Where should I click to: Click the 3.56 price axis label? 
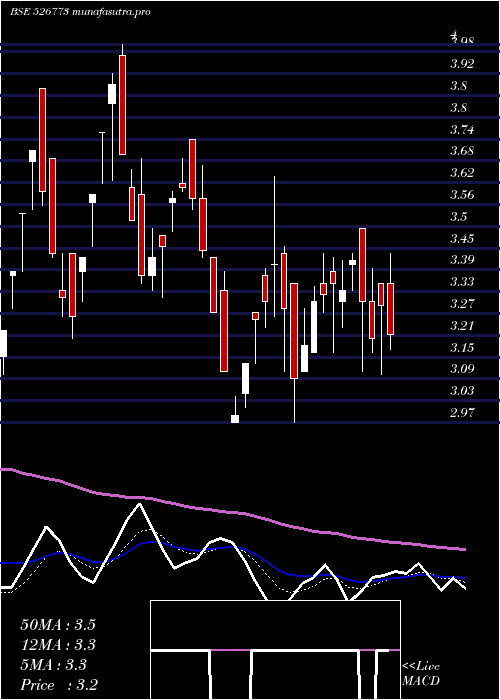[x=462, y=195]
